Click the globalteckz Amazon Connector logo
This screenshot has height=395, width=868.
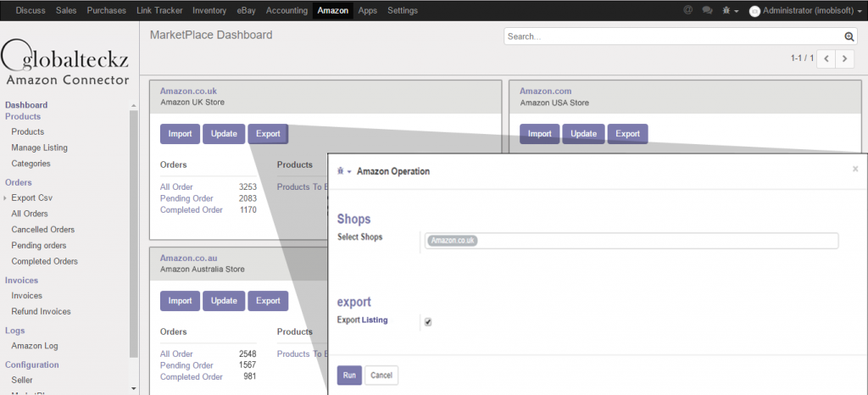(x=66, y=62)
